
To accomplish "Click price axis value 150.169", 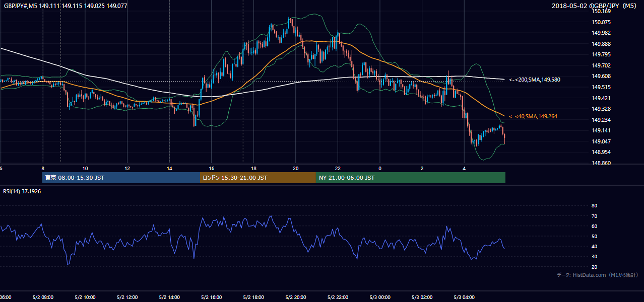I will 602,11.
